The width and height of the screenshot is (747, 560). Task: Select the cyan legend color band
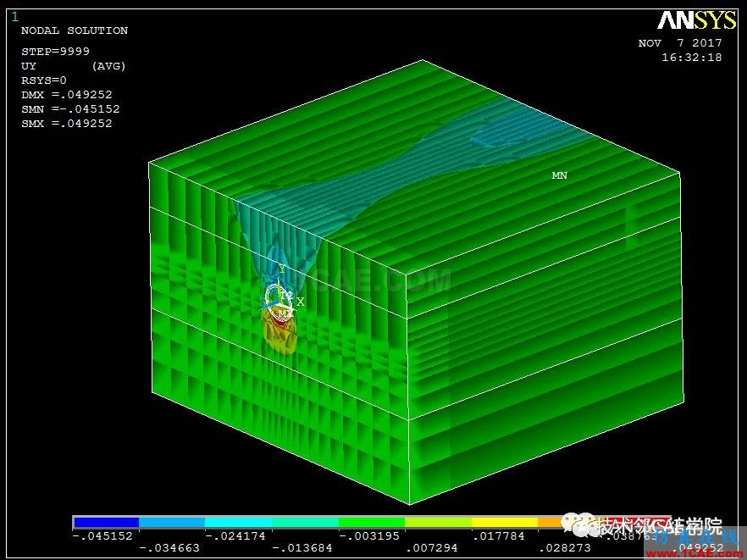click(x=239, y=523)
